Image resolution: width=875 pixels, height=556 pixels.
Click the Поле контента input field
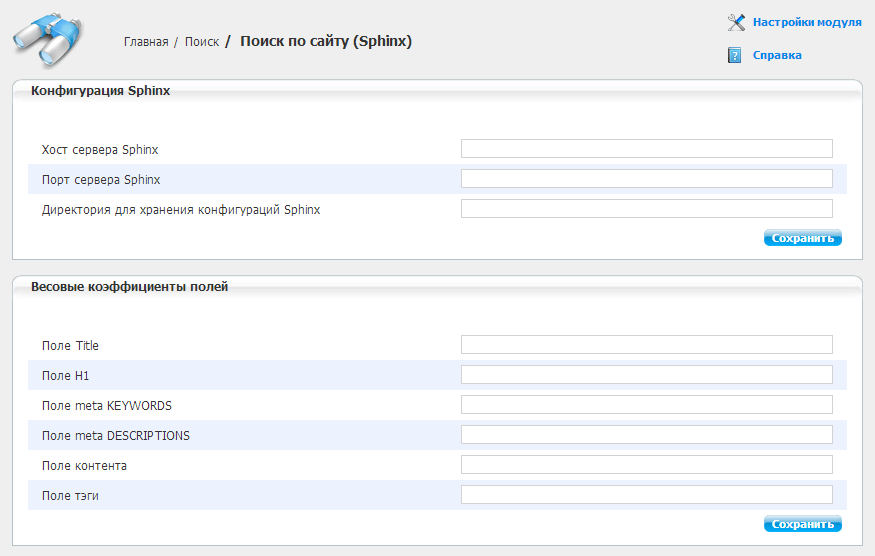coord(646,465)
